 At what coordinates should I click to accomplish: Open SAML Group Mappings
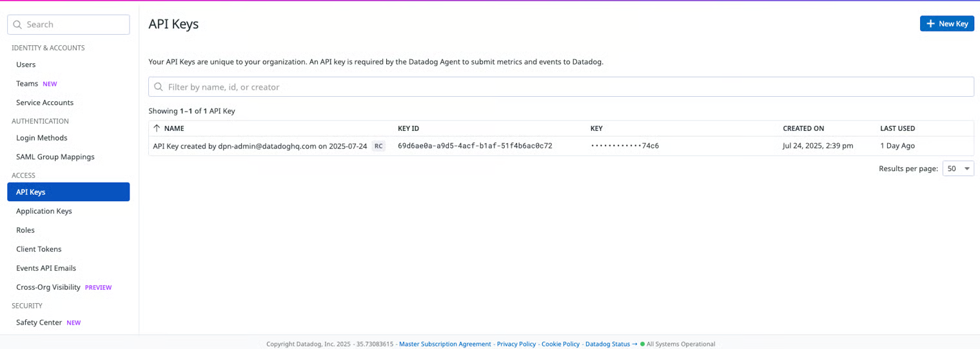click(55, 157)
